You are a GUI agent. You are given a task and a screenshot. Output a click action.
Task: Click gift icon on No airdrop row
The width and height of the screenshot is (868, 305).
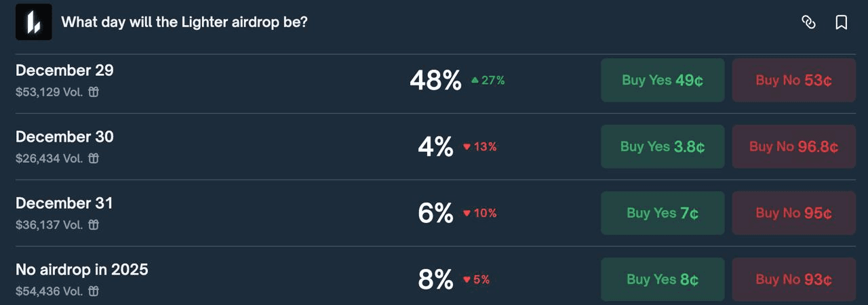94,291
